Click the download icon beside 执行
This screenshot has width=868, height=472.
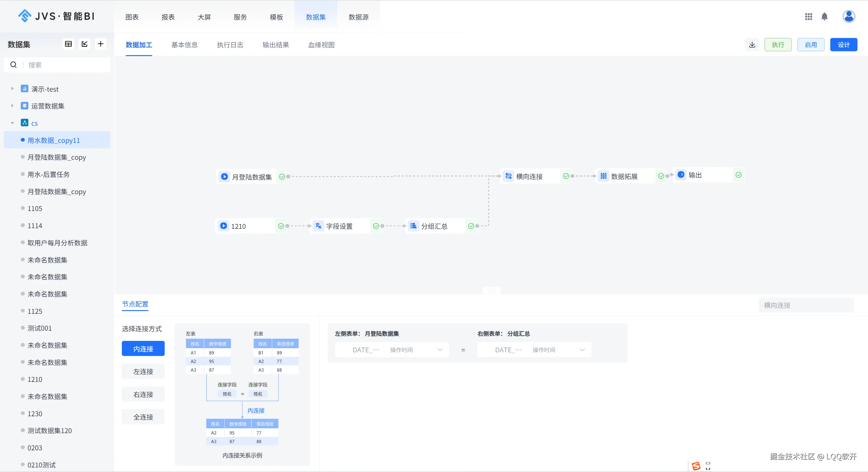pyautogui.click(x=752, y=45)
